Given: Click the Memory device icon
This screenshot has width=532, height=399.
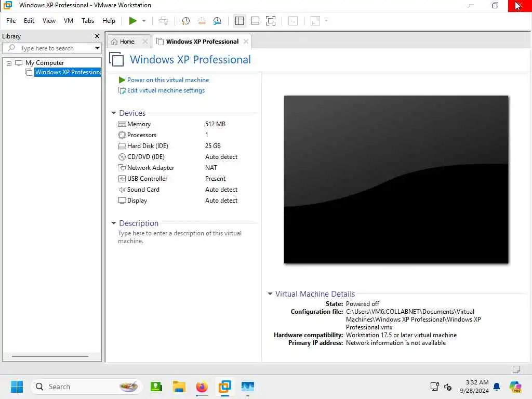Looking at the screenshot, I should pos(122,124).
